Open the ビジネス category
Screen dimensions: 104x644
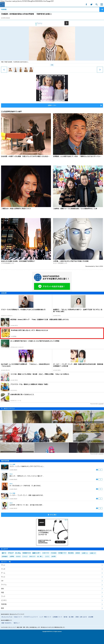52,600
